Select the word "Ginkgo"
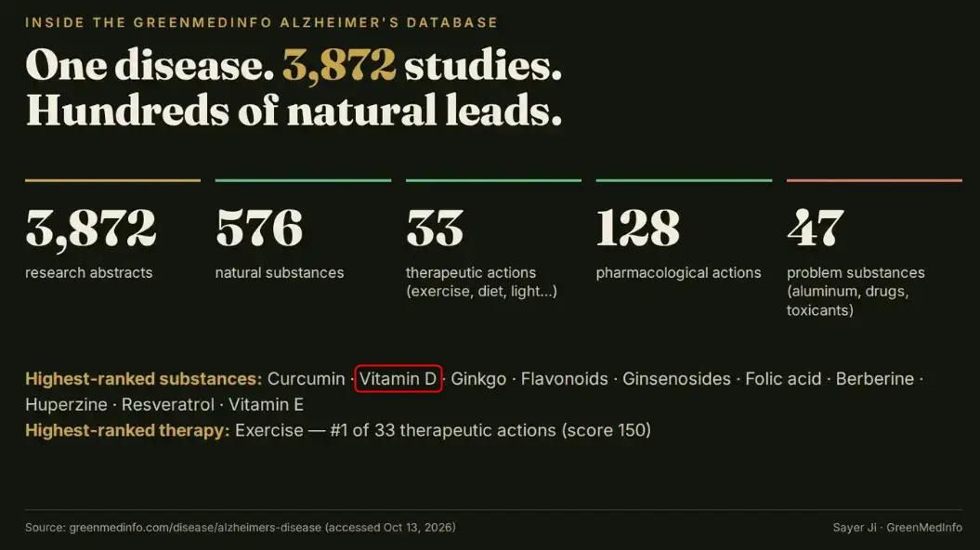 478,379
